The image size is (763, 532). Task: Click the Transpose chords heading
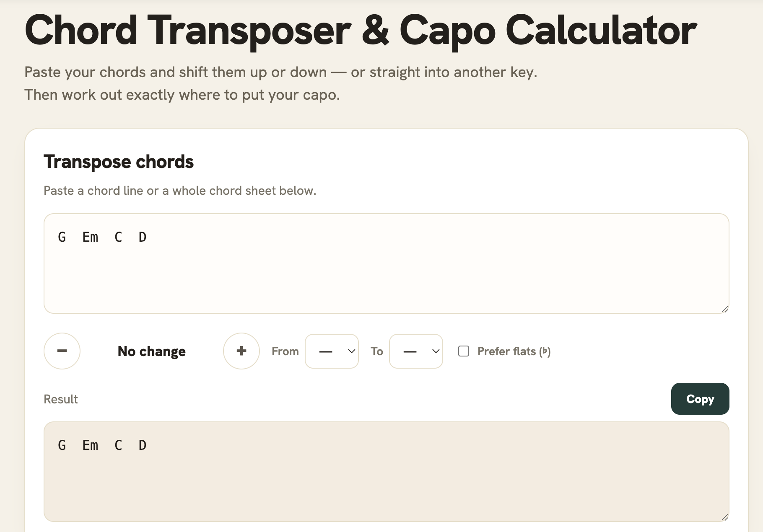(119, 162)
